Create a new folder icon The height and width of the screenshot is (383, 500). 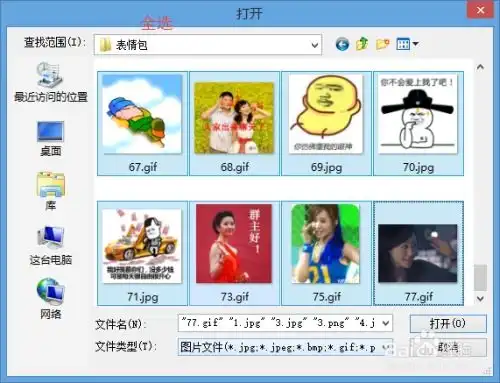click(383, 44)
